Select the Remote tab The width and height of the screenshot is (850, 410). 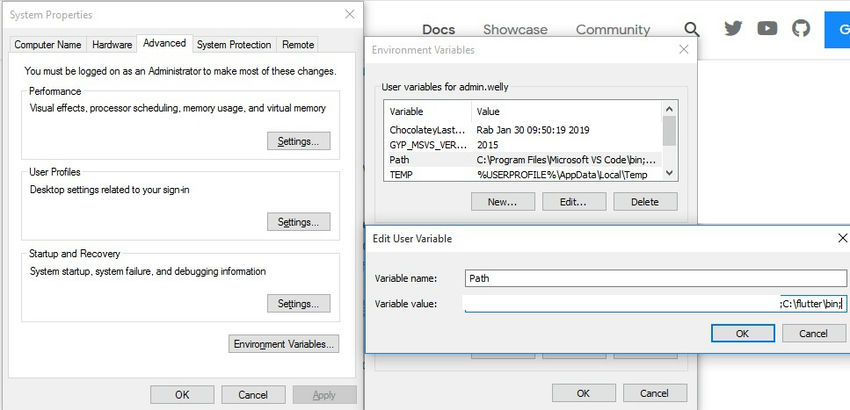298,45
